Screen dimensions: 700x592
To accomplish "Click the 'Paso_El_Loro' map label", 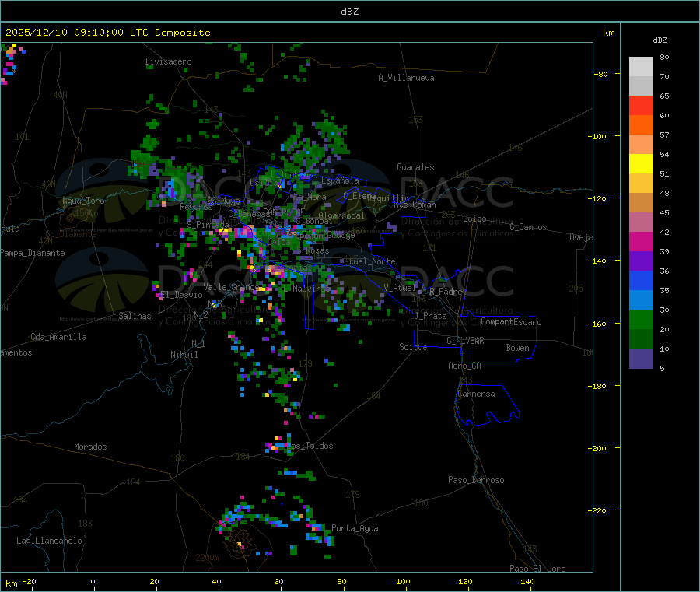I will point(537,569).
